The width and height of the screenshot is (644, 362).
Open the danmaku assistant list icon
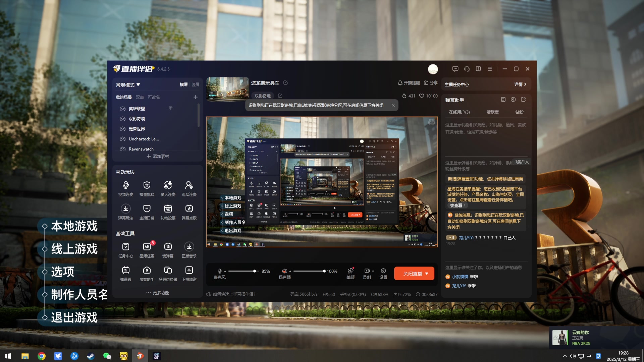(503, 100)
